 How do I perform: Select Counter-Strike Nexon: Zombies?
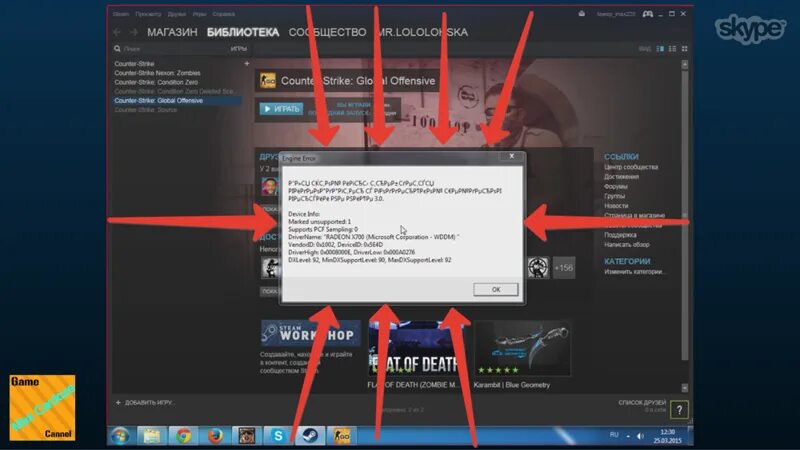[157, 73]
